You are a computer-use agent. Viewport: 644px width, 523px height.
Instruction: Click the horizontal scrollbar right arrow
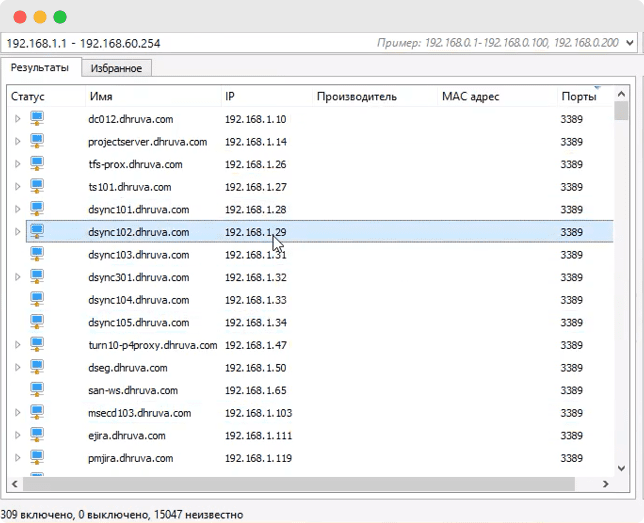point(606,484)
